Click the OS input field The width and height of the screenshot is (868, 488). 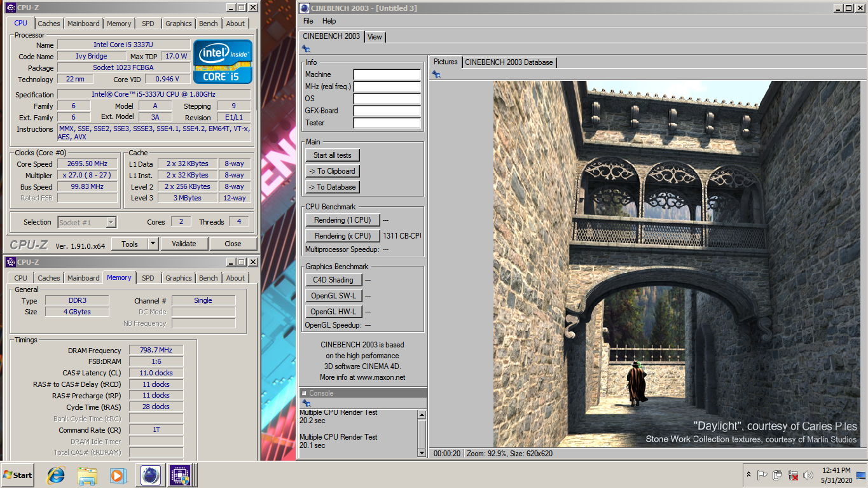coord(387,99)
